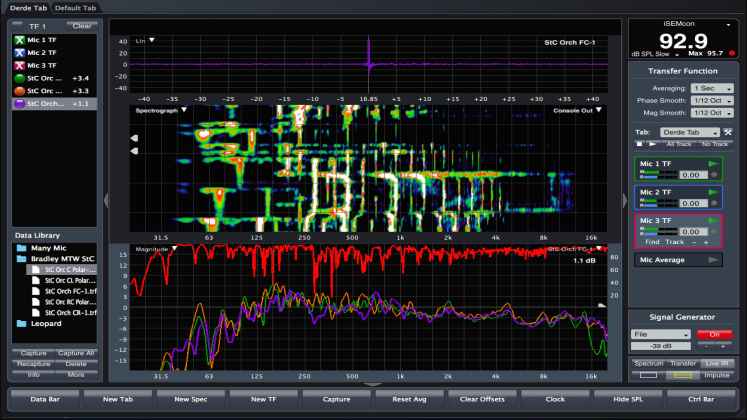747x420 pixels.
Task: Start the Mic 2 TF measurement play arrow
Action: tap(713, 190)
